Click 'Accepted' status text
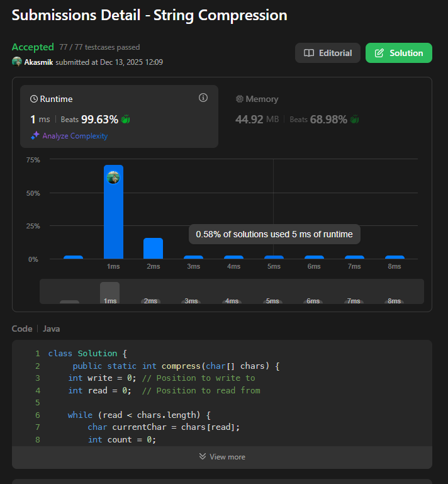Screen dimensions: 448x484 (x=33, y=47)
